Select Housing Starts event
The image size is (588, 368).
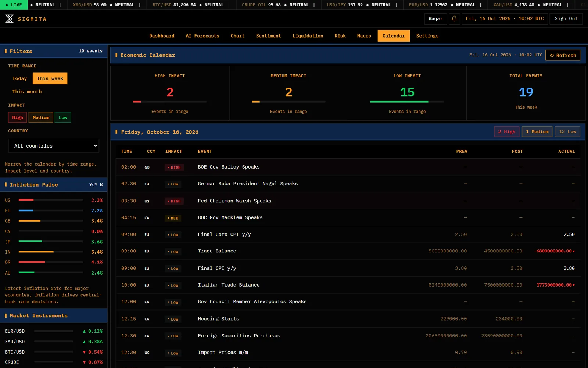pos(348,319)
